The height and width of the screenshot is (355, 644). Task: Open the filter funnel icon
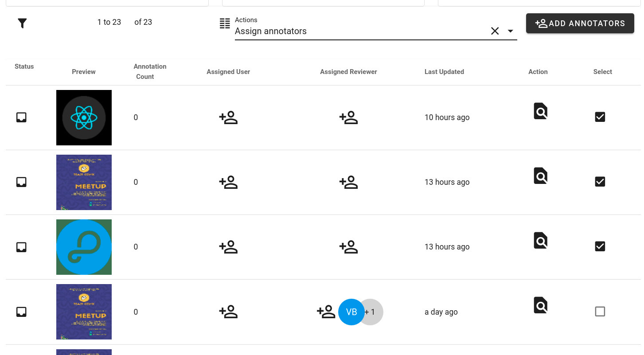23,23
